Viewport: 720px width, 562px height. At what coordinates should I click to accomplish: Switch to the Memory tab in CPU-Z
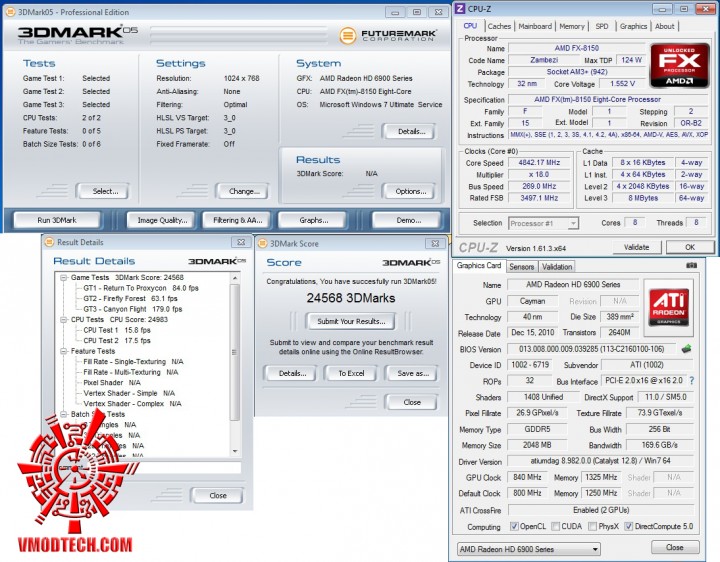pos(572,26)
